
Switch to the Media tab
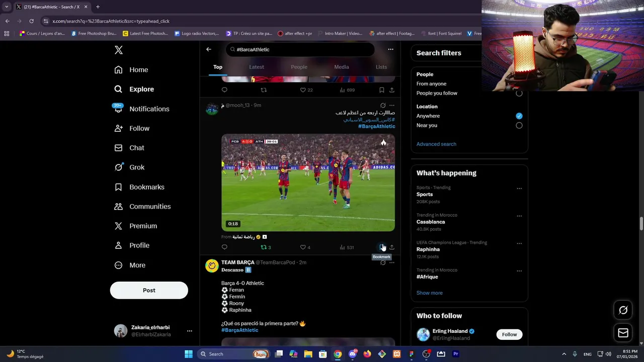pyautogui.click(x=342, y=67)
